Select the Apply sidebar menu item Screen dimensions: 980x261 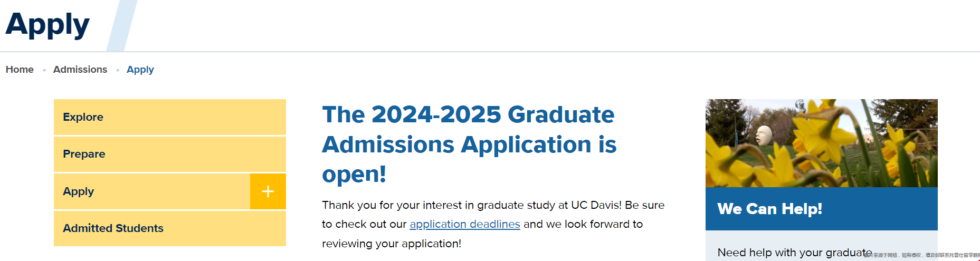(152, 191)
